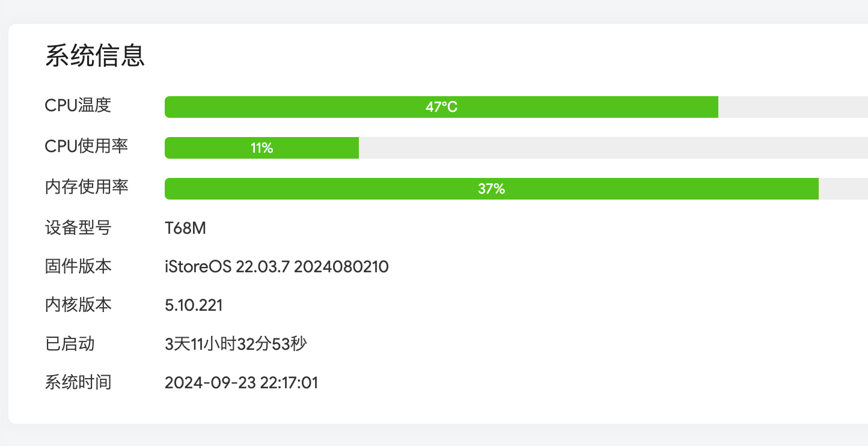Click the gray unfilled end of the 内存使用率 bar
The image size is (868, 446).
(x=843, y=189)
